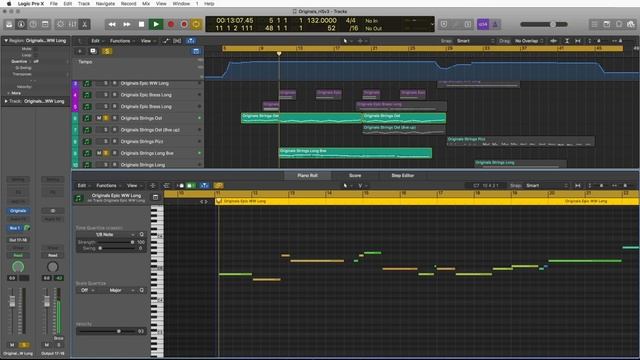Toggle the yellow global Solo S button
The image size is (640, 360).
coord(107,51)
